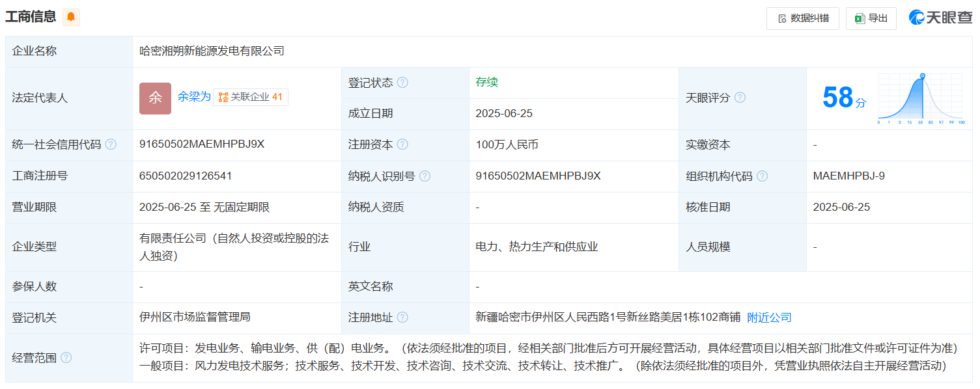Select 存续 registration status value

click(x=487, y=82)
